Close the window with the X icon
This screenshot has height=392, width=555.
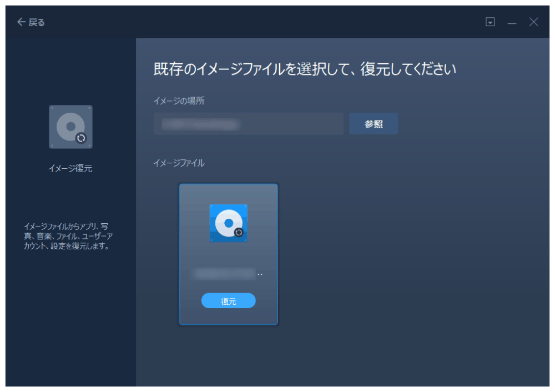pyautogui.click(x=533, y=22)
